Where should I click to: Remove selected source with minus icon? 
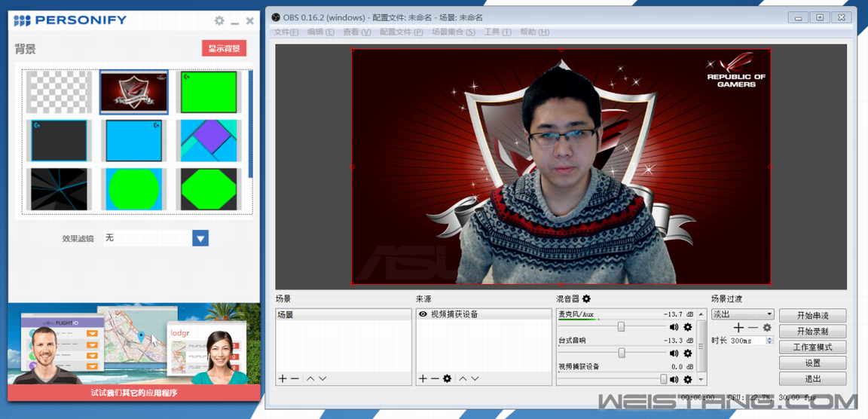pos(435,378)
